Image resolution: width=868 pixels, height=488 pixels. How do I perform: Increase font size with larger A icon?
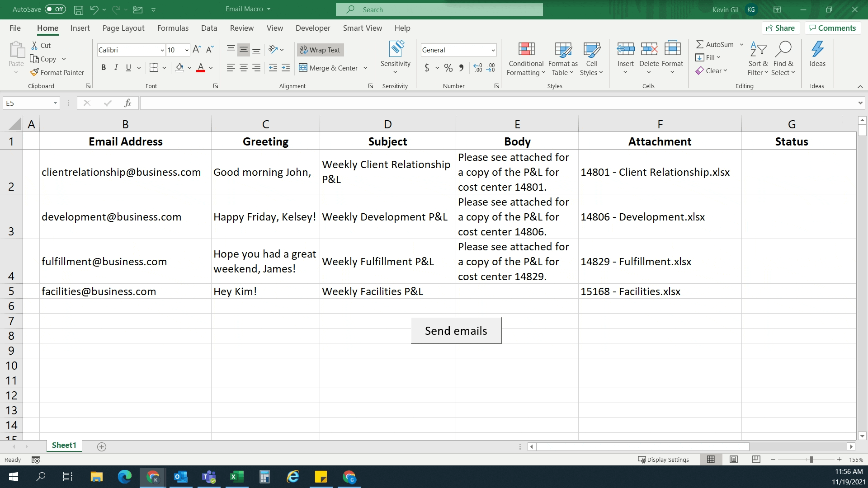(x=197, y=50)
